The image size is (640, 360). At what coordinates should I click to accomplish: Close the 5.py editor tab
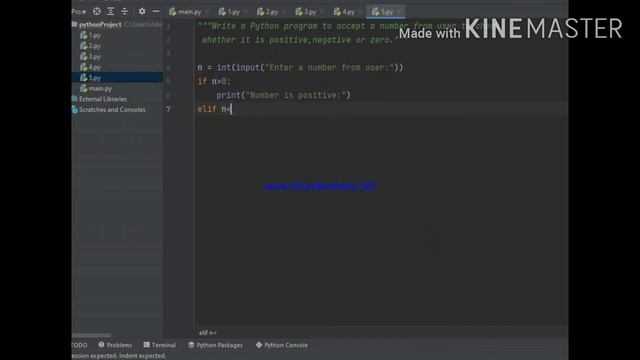399,12
